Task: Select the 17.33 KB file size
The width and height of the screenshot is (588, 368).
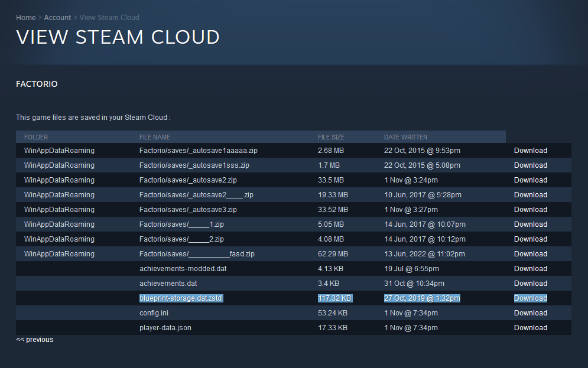Action: point(333,328)
